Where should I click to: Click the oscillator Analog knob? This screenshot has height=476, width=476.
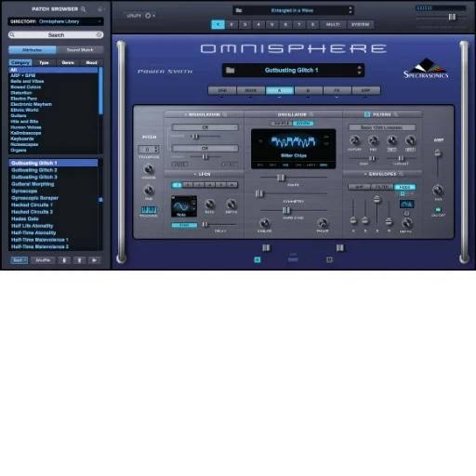point(264,222)
